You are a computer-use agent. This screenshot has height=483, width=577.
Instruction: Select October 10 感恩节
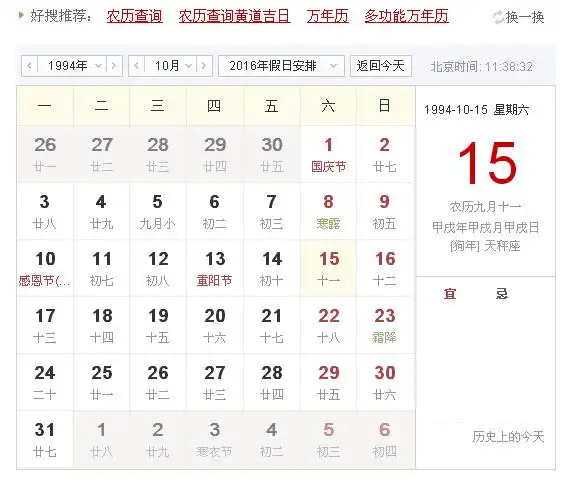pyautogui.click(x=45, y=269)
